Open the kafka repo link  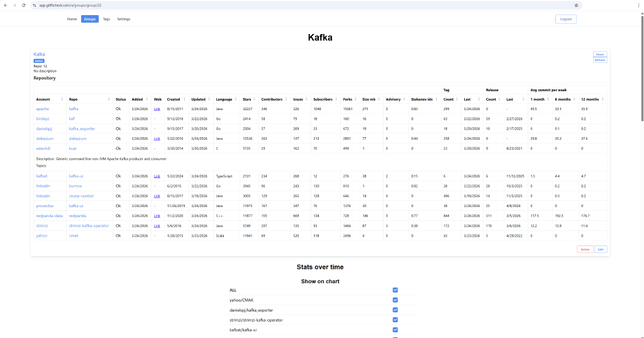coord(74,109)
